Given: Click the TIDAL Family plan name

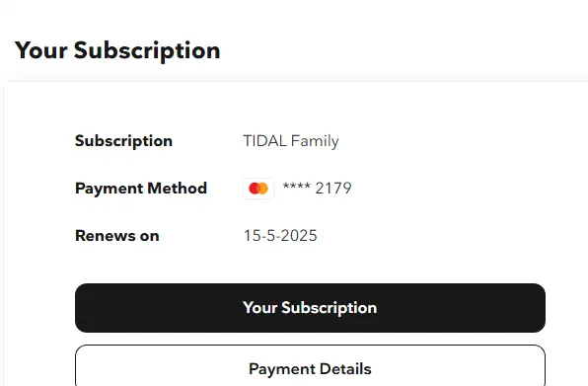Looking at the screenshot, I should [x=291, y=141].
